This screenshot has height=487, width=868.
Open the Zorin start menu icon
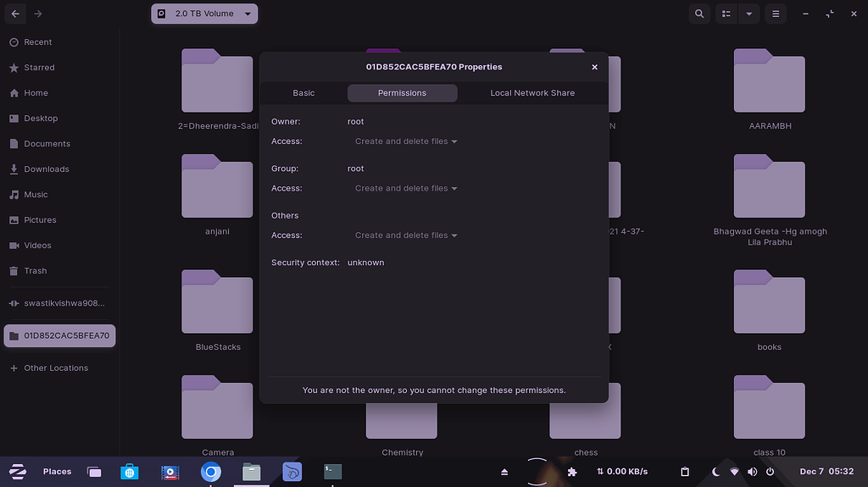(x=18, y=472)
